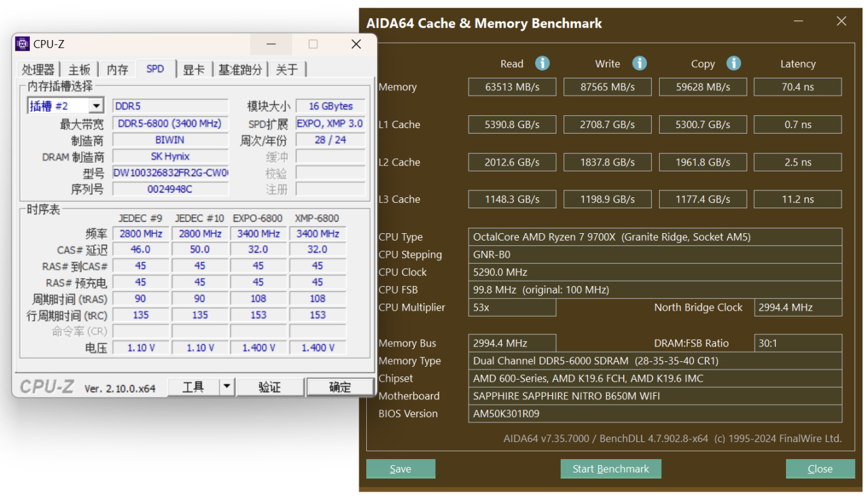This screenshot has width=868, height=501.
Task: Click the JEDEC #10 CAS latency 50.0
Action: [x=199, y=249]
